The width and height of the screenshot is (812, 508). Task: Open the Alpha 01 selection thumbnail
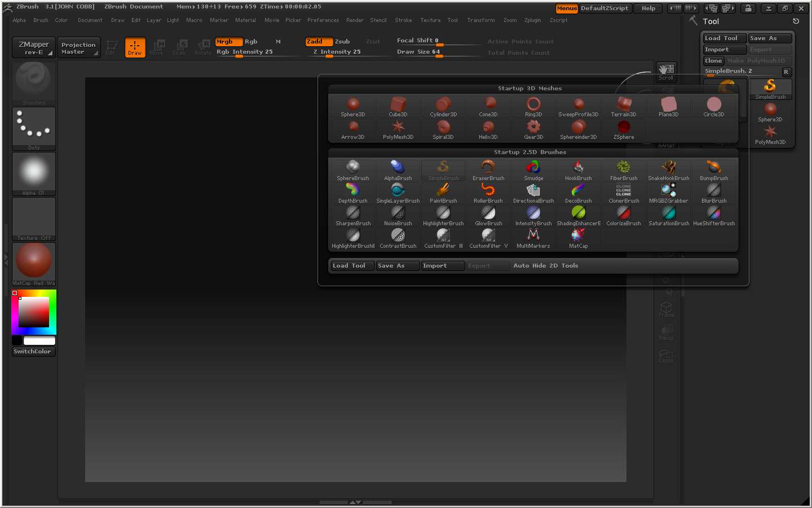coord(34,173)
